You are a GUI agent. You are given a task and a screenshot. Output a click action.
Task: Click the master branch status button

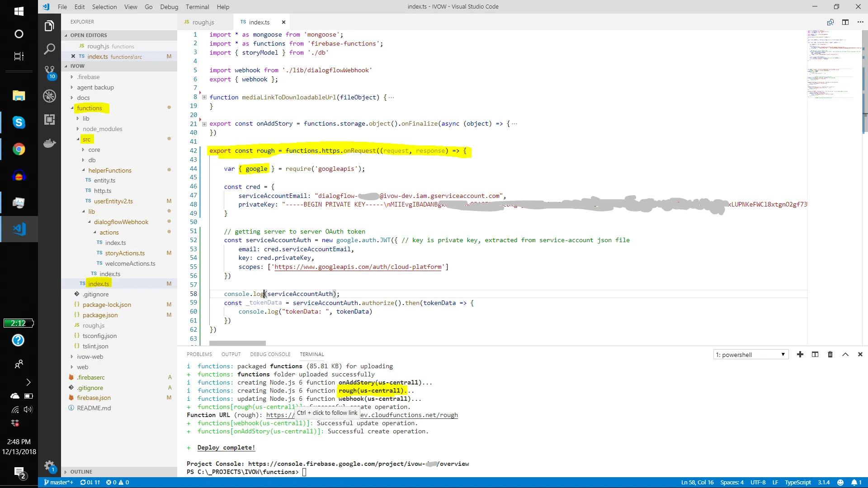tap(59, 483)
